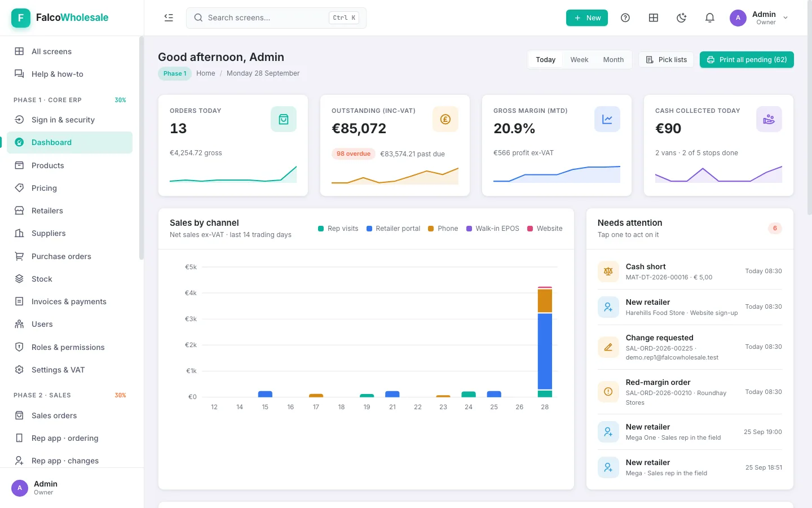The width and height of the screenshot is (812, 508).
Task: Open All screens in the sidebar
Action: coord(69,51)
